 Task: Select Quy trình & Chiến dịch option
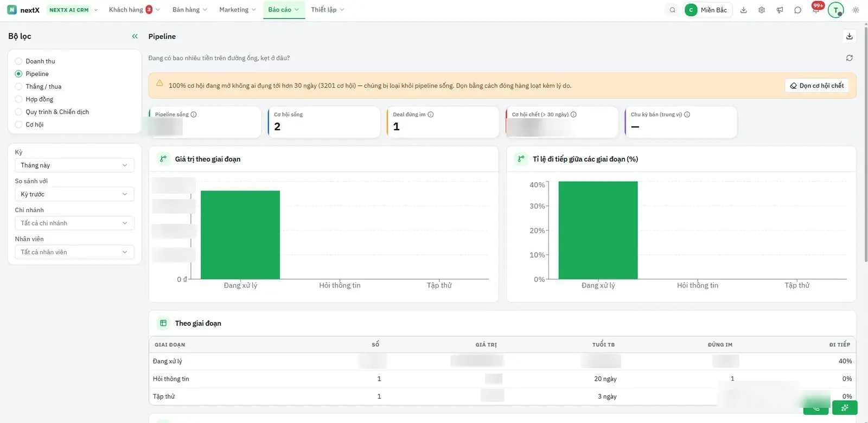click(52, 112)
